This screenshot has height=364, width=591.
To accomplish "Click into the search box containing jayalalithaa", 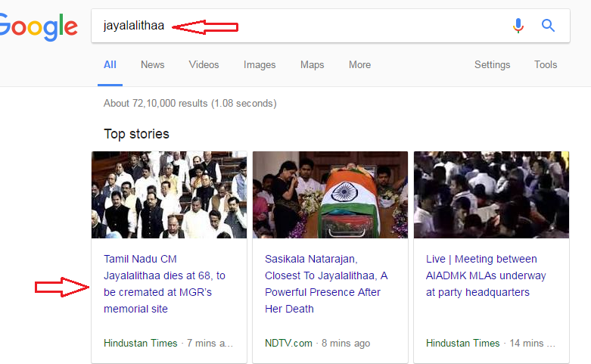I will (331, 26).
